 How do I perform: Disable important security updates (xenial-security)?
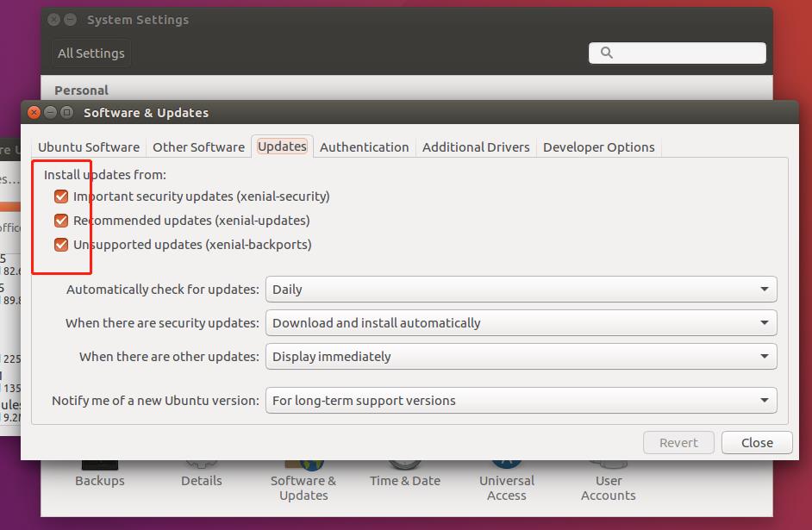point(61,196)
